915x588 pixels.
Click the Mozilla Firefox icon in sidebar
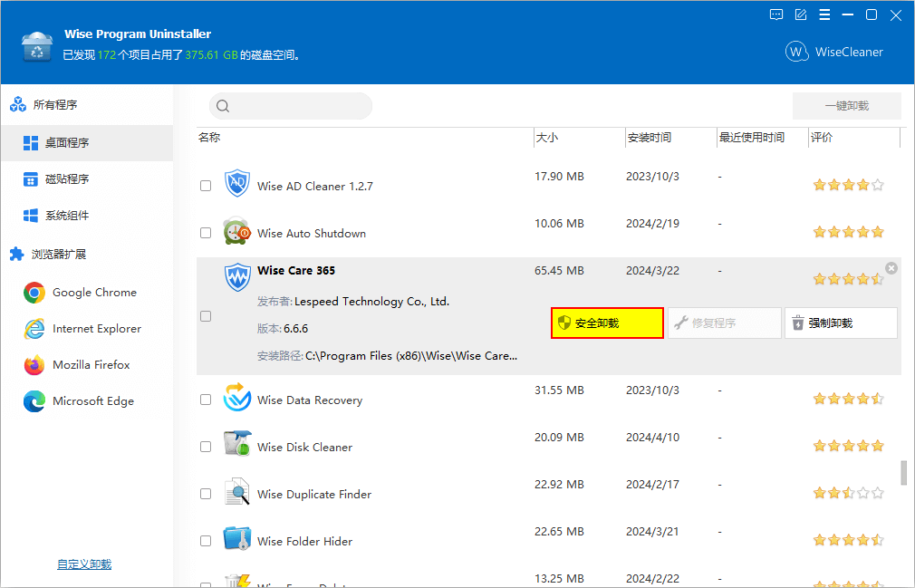pos(34,365)
